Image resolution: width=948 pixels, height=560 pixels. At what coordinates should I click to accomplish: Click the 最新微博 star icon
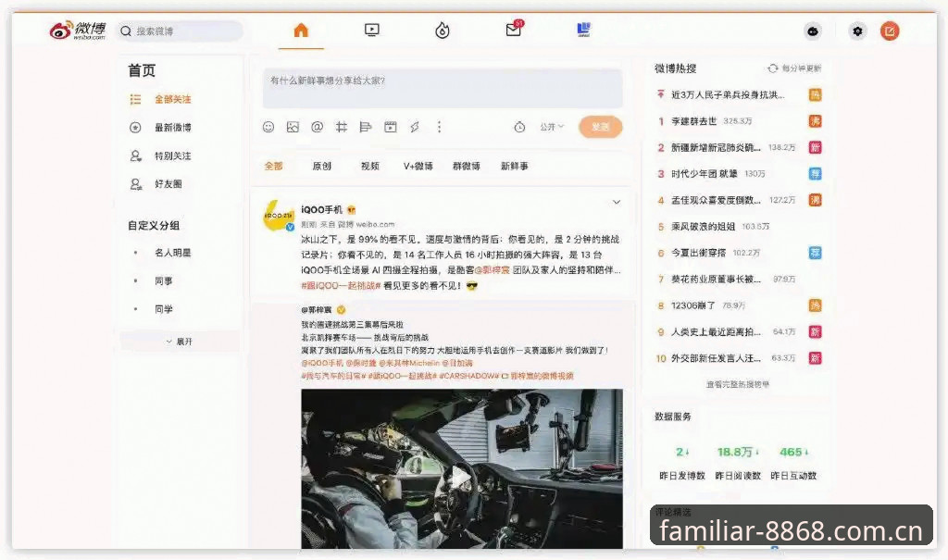(x=135, y=128)
